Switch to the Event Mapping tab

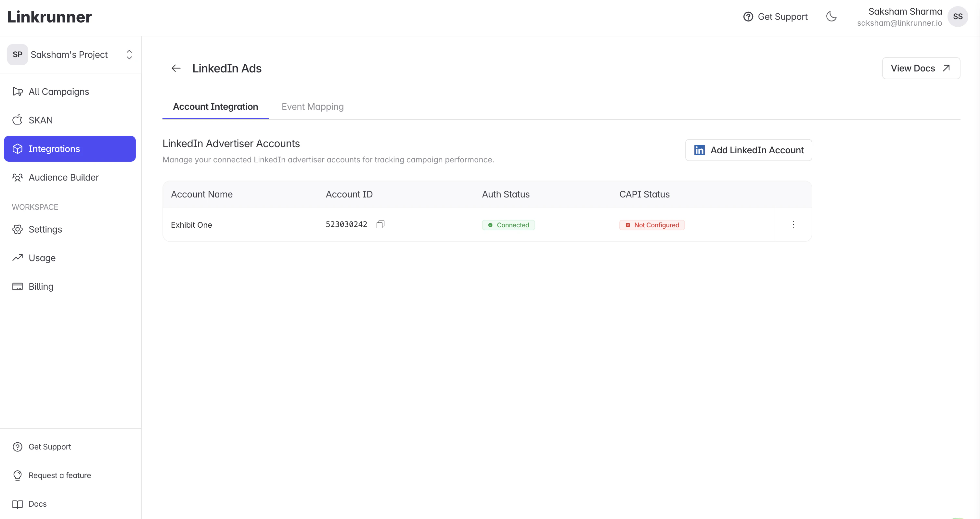coord(312,107)
